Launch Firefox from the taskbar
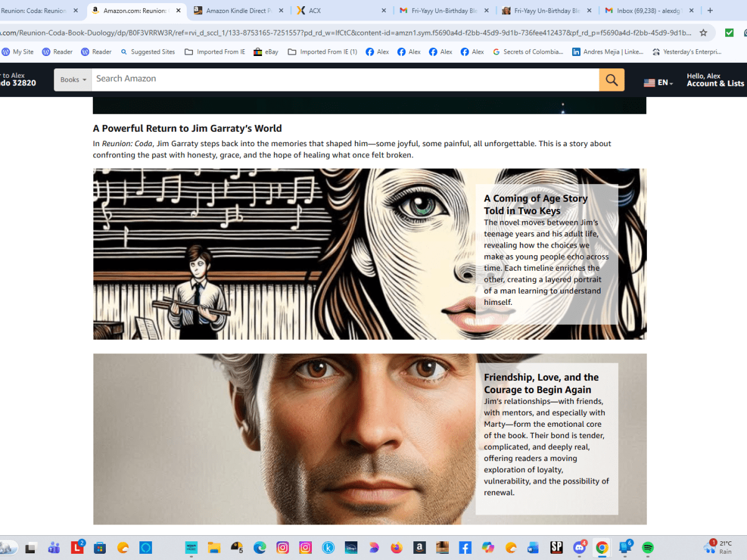747x560 pixels. click(x=397, y=548)
